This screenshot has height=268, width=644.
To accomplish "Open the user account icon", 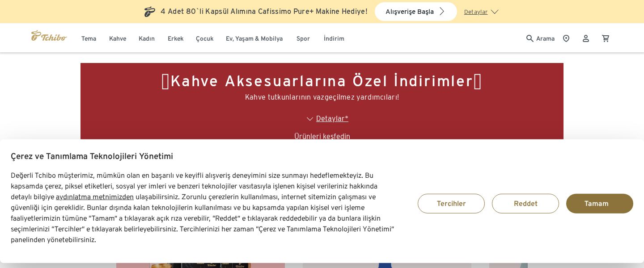I will point(586,38).
